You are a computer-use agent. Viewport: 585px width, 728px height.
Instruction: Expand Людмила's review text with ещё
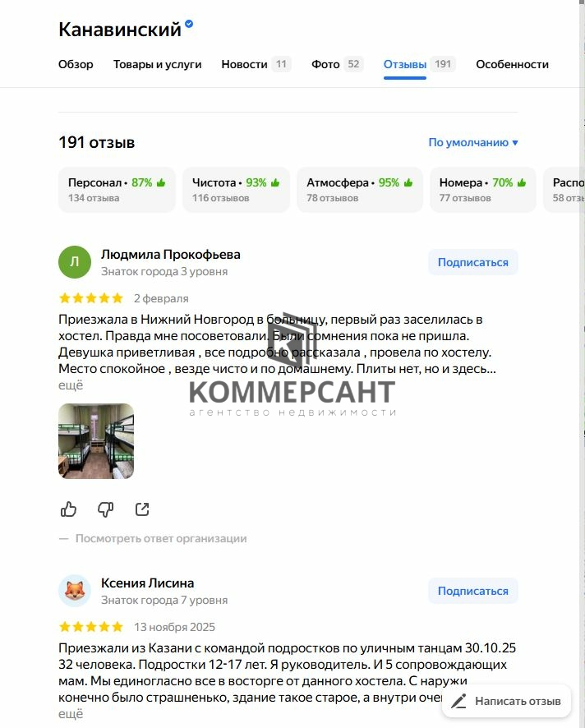[71, 385]
